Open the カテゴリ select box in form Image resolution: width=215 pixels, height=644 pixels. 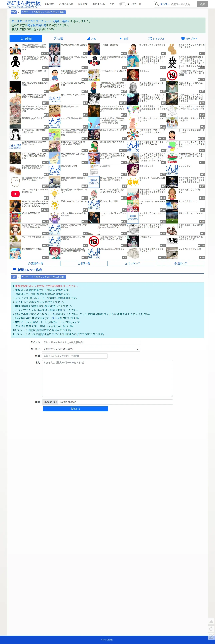click(91, 349)
